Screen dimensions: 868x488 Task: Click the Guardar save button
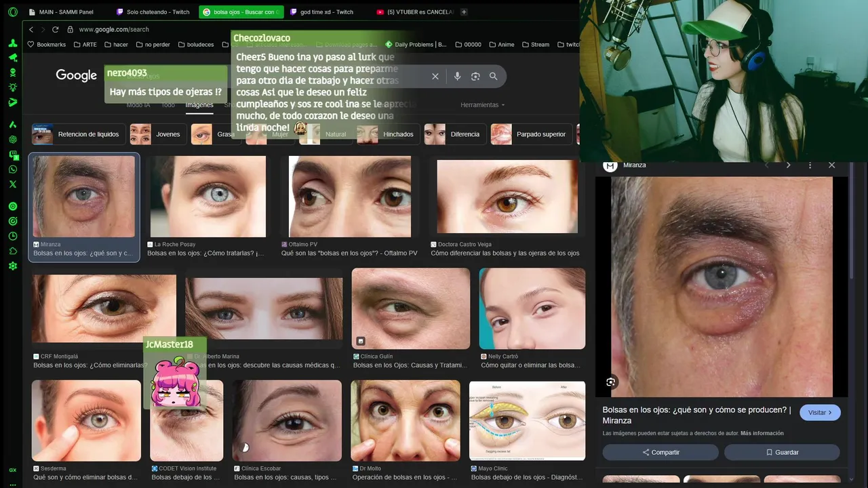[x=782, y=452]
